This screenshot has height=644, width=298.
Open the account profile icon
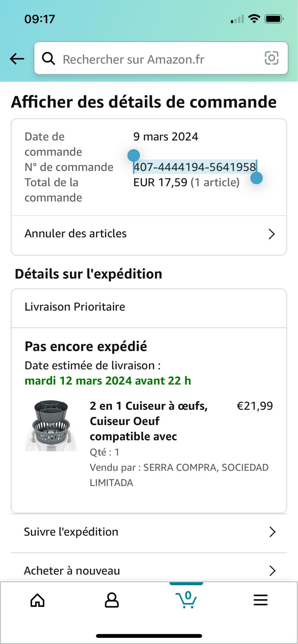pos(112,600)
